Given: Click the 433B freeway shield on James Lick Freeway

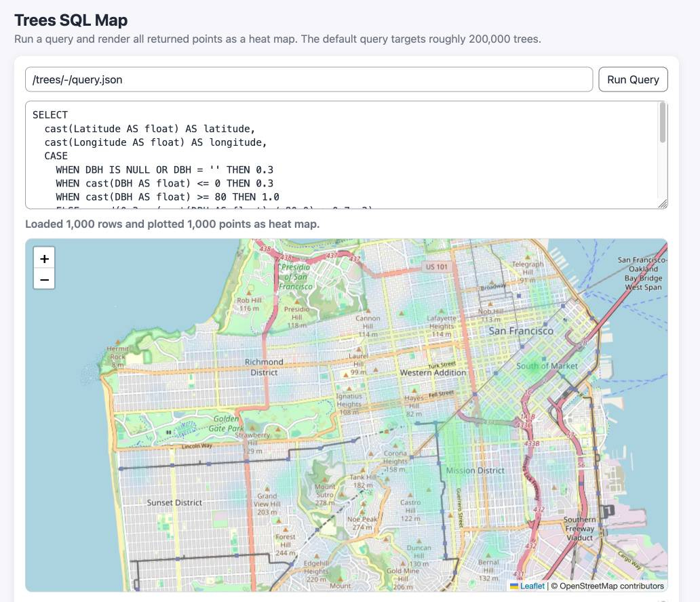Looking at the screenshot, I should [x=532, y=444].
